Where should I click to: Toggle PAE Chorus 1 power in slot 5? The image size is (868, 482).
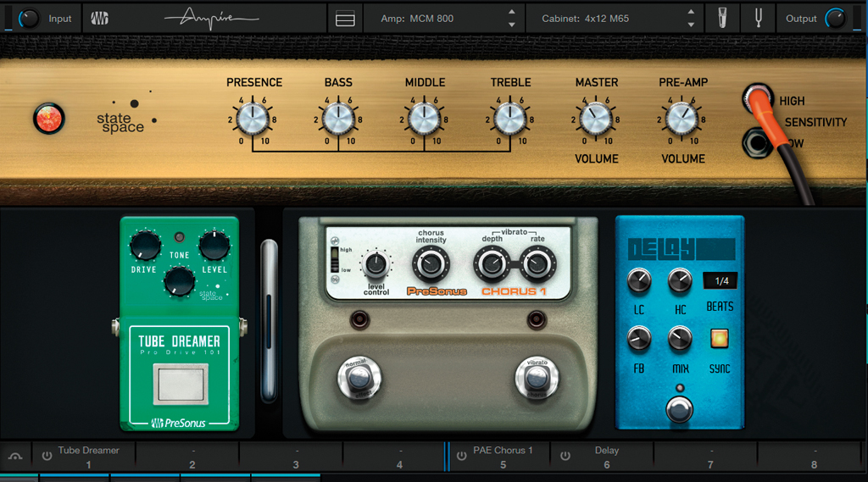coord(462,456)
